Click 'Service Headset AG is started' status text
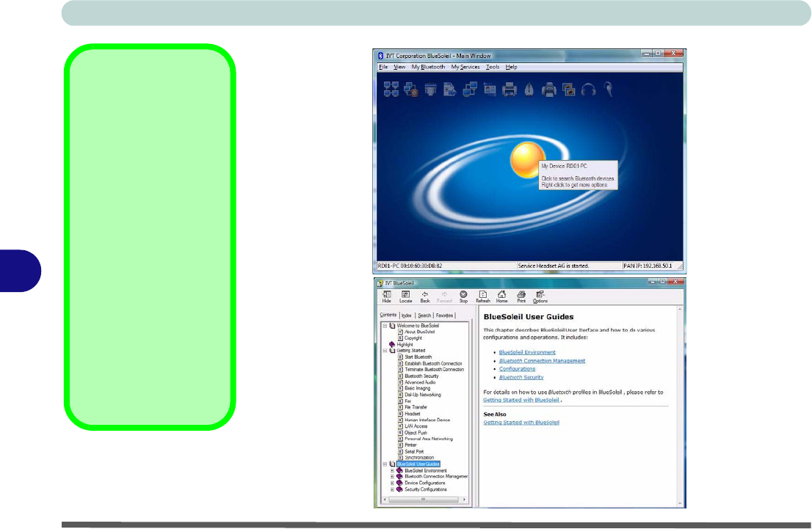 coord(553,266)
